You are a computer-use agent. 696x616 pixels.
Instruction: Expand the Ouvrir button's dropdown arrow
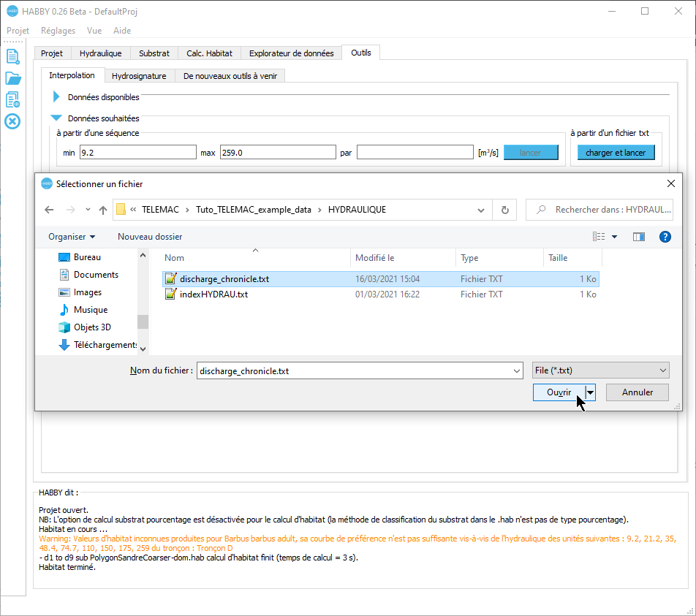pos(591,392)
